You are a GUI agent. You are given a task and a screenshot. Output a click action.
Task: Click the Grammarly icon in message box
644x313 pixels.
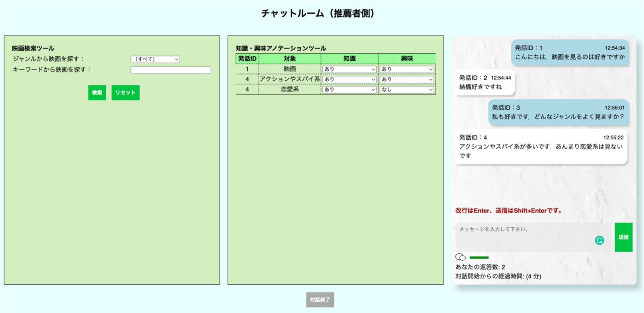point(599,240)
